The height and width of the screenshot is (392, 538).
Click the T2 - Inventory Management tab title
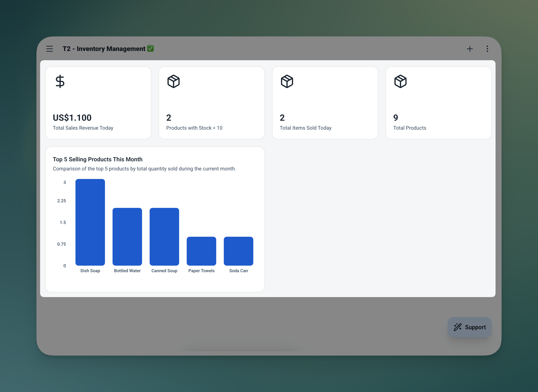(104, 49)
